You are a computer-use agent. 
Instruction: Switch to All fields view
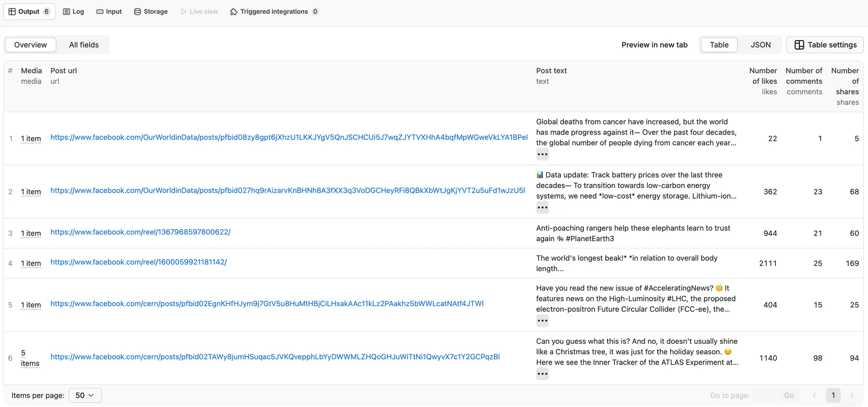(84, 45)
